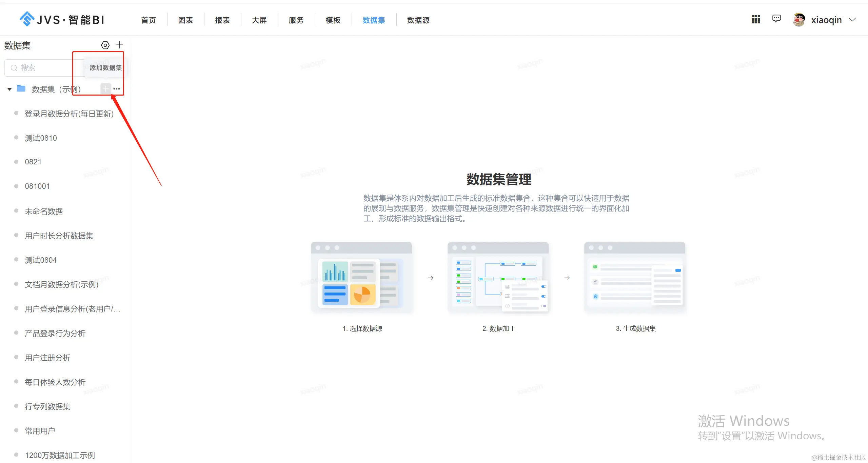Screen dimensions: 868x463
Task: Click the 生成数据集 step illustration
Action: coord(635,277)
